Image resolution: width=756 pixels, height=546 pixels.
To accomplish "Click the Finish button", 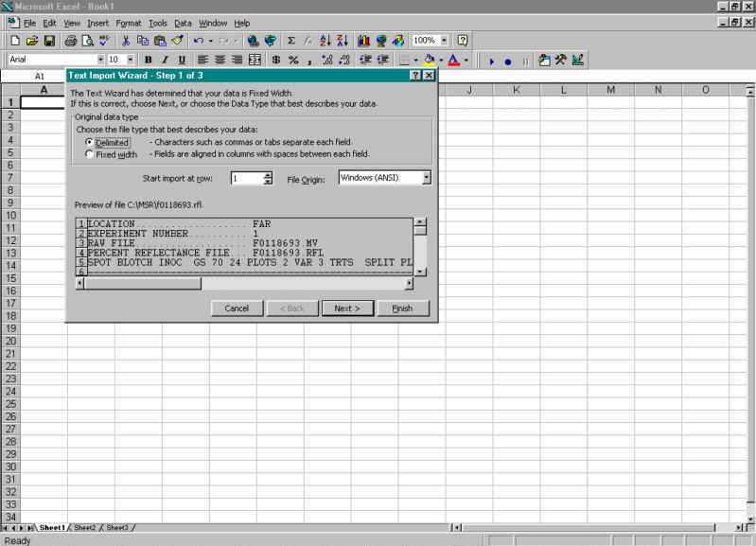I will (402, 308).
